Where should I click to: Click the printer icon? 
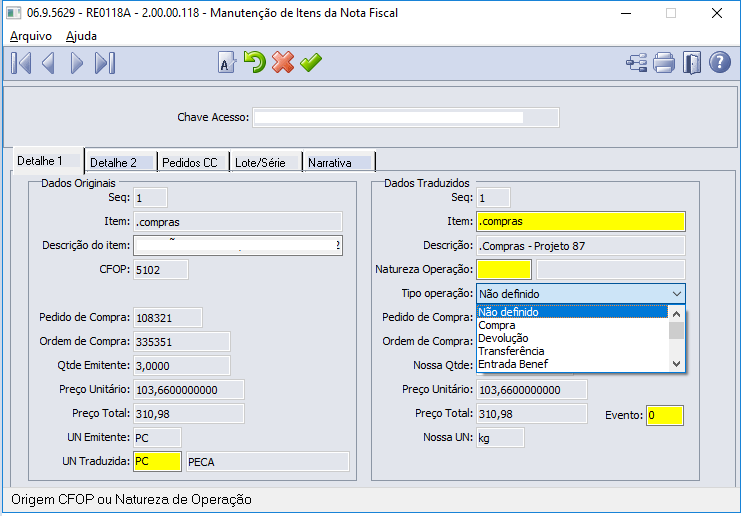pos(664,62)
